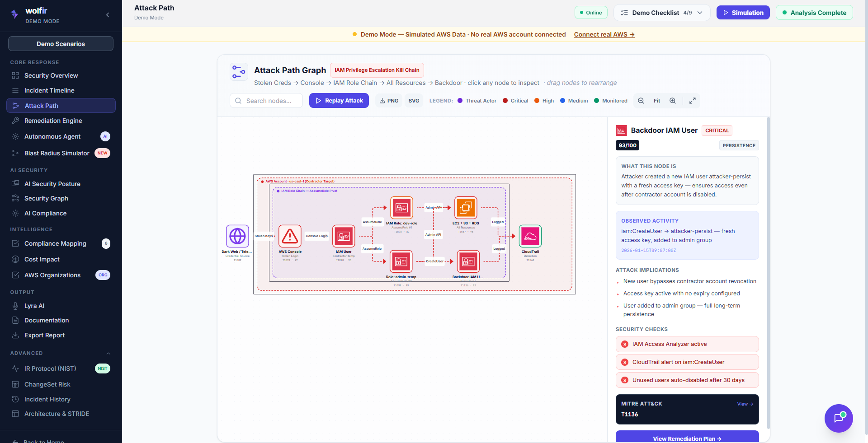Open Lyra AI microphone icon
The height and width of the screenshot is (443, 868).
pyautogui.click(x=15, y=306)
